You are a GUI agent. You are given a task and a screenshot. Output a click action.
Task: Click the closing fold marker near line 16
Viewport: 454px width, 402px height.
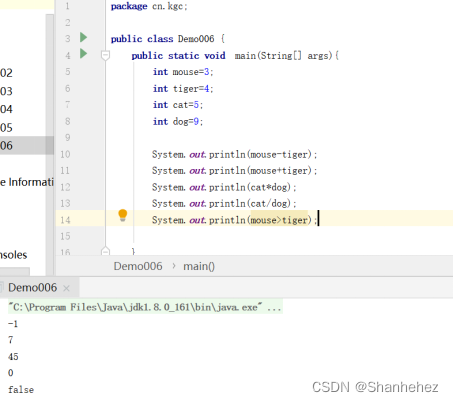tap(105, 251)
